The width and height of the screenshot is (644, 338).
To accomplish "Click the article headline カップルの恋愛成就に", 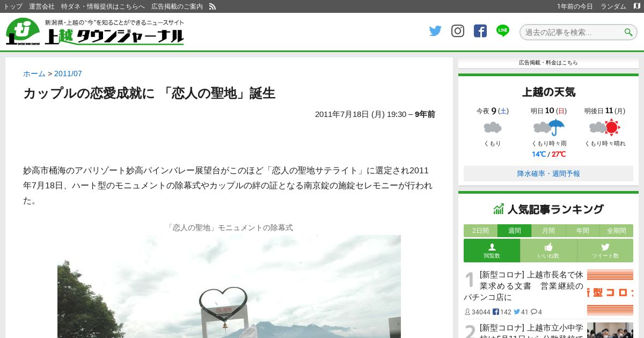I will tap(149, 93).
